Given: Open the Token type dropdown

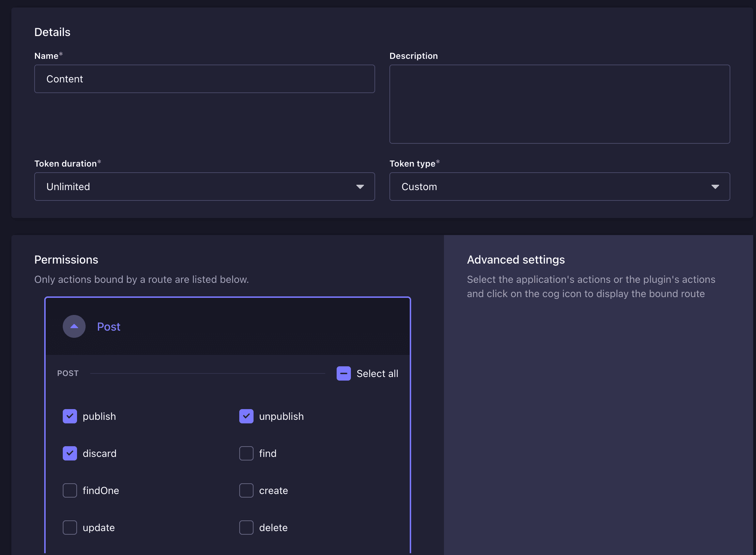Looking at the screenshot, I should pos(560,187).
